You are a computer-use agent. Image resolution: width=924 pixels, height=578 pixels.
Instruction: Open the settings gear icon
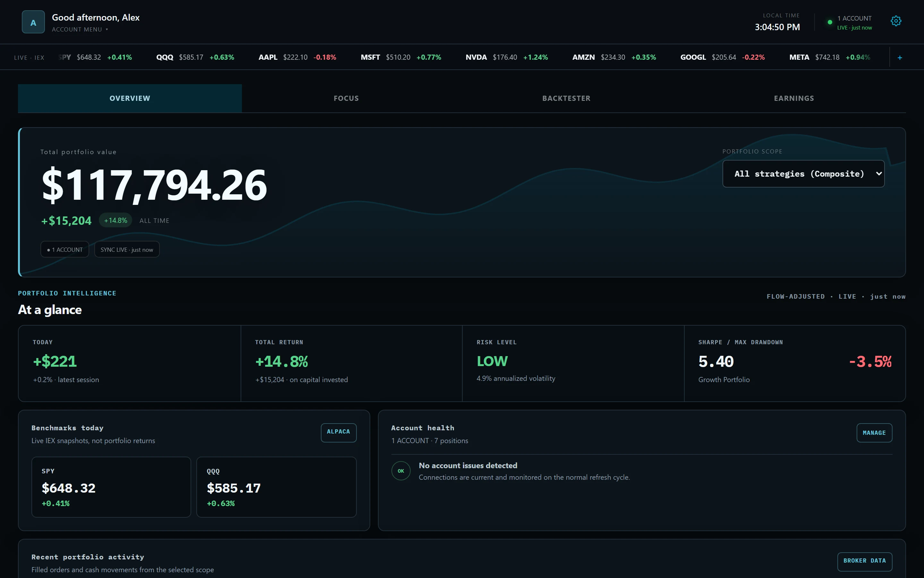[896, 21]
